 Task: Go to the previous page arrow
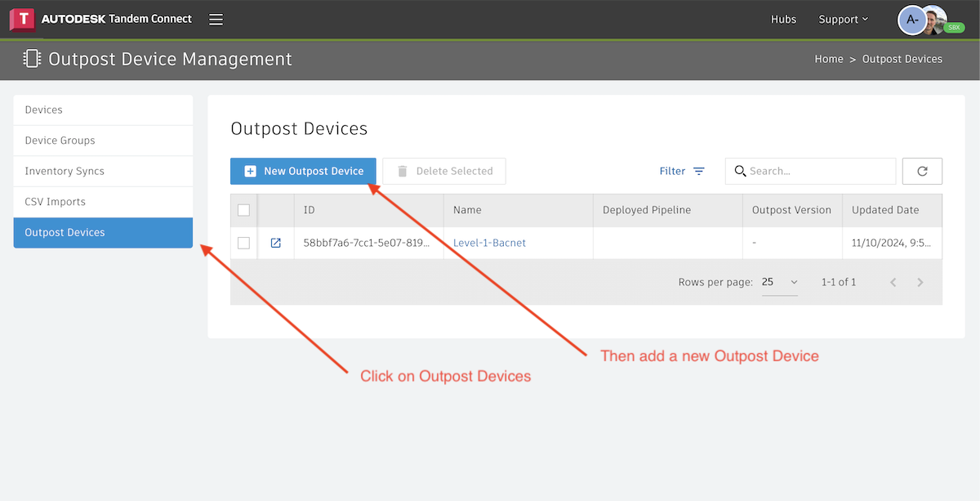[x=893, y=282]
